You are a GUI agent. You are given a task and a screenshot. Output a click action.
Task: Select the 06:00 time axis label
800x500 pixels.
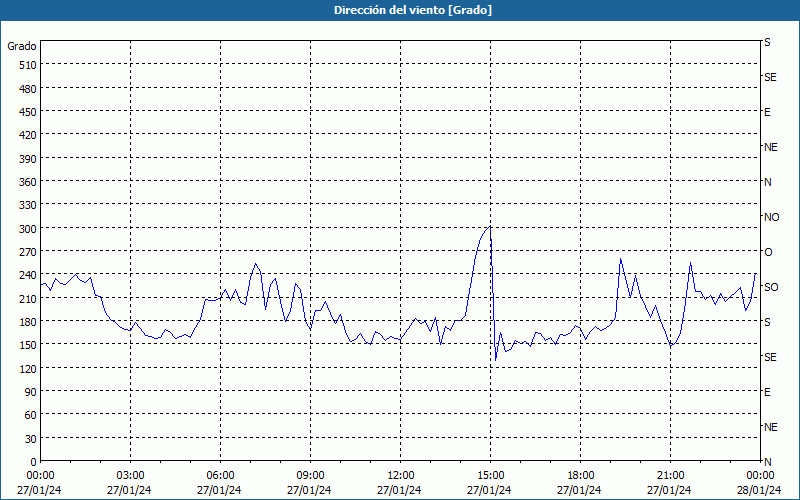pos(220,476)
